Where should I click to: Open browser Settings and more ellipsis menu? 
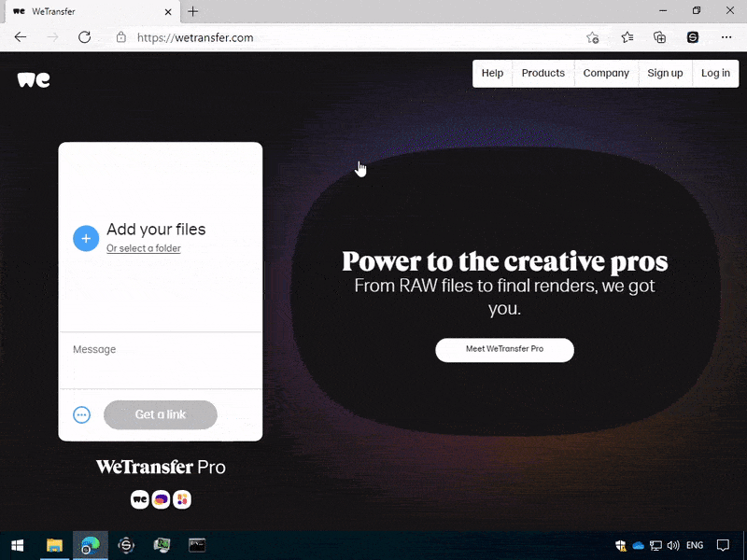[726, 37]
